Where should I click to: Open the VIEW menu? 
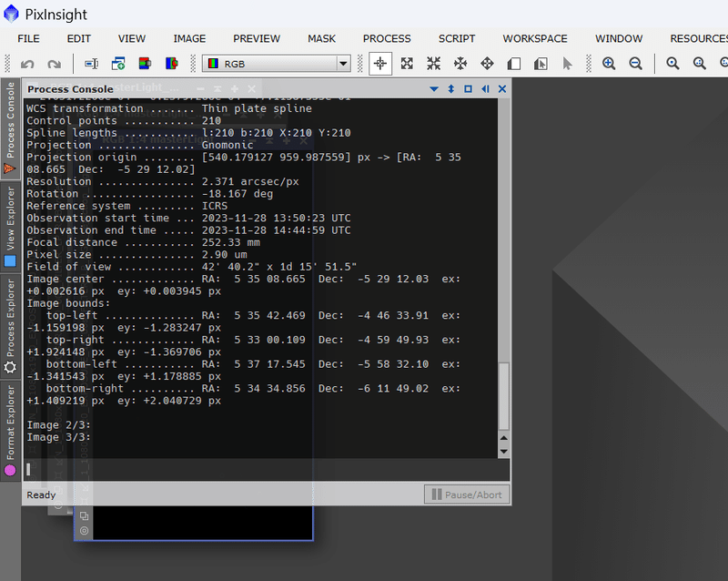click(132, 38)
